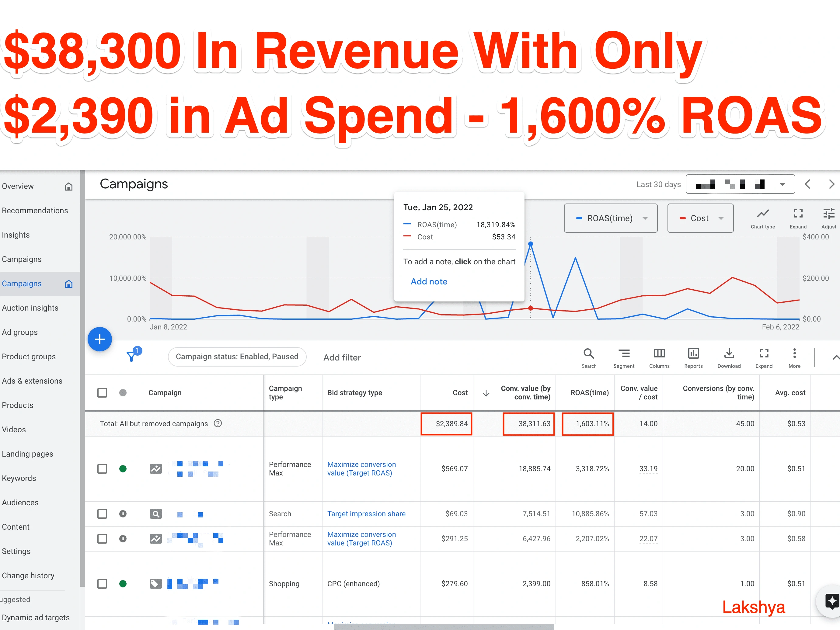
Task: Click the status header circle icon
Action: click(123, 393)
